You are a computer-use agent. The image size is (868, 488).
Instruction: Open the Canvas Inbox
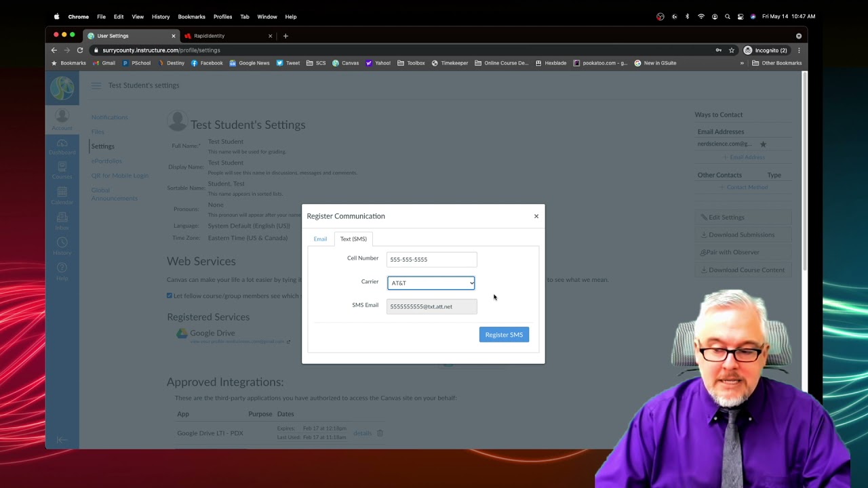click(x=62, y=221)
